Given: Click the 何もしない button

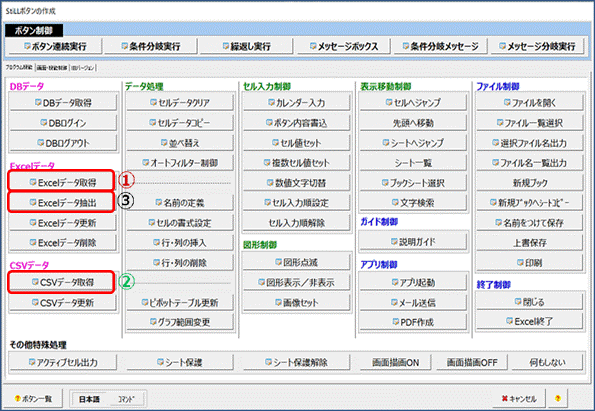Looking at the screenshot, I should pyautogui.click(x=547, y=363).
